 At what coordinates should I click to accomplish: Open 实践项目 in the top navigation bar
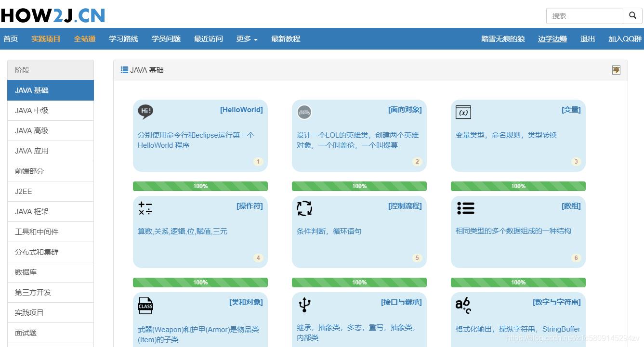coord(46,39)
